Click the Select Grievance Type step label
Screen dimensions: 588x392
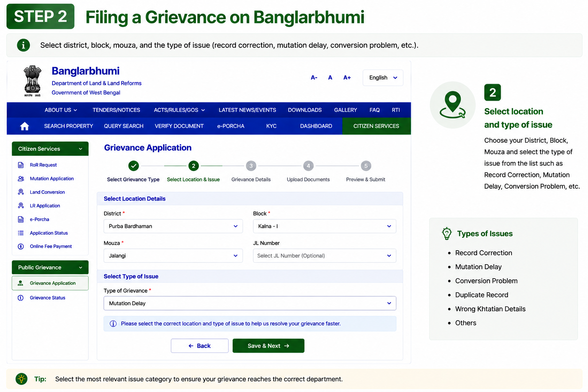pyautogui.click(x=133, y=180)
